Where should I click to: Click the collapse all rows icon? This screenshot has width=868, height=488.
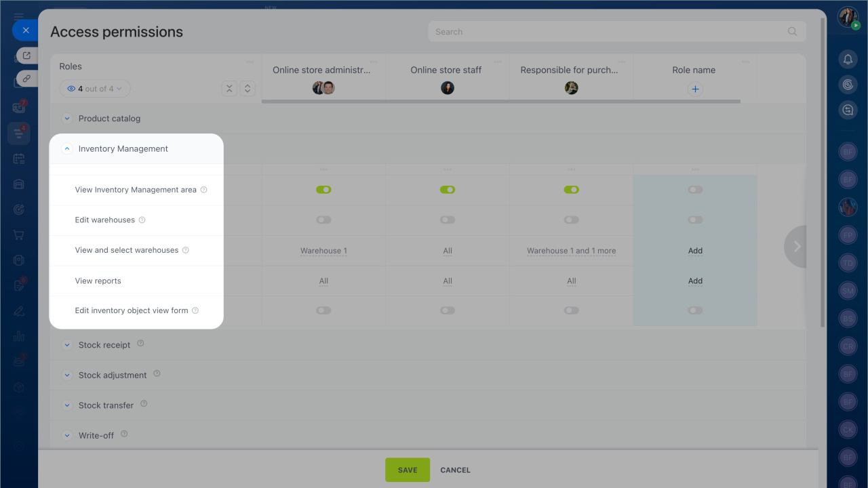tap(229, 89)
